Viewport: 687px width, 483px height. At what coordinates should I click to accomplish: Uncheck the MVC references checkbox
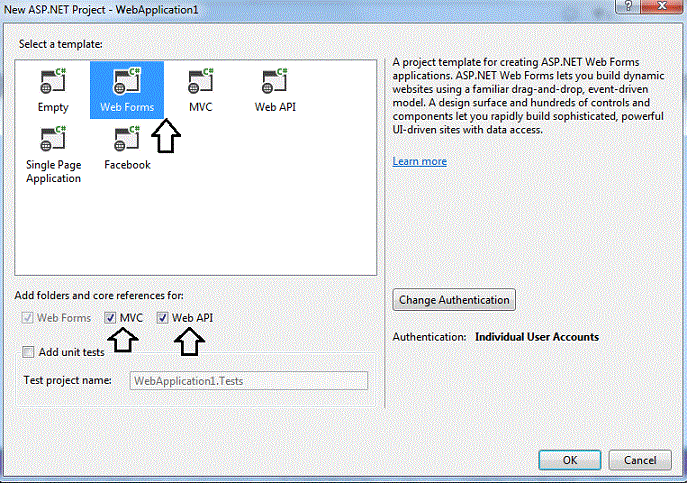pyautogui.click(x=110, y=318)
